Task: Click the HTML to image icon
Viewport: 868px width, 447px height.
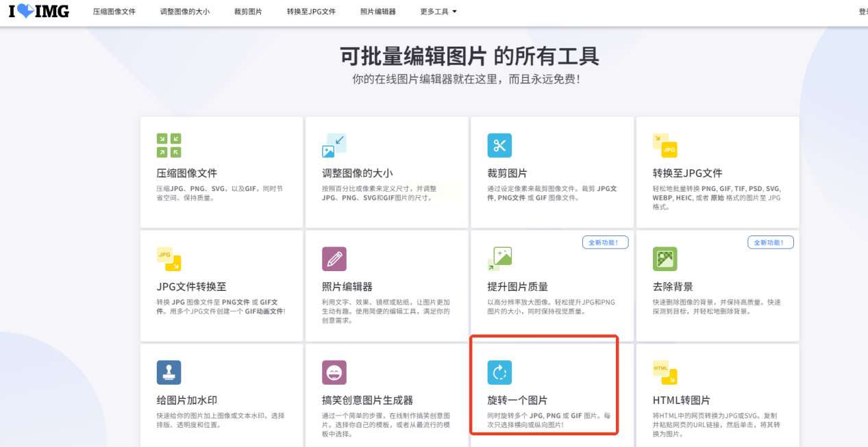Action: (x=665, y=372)
